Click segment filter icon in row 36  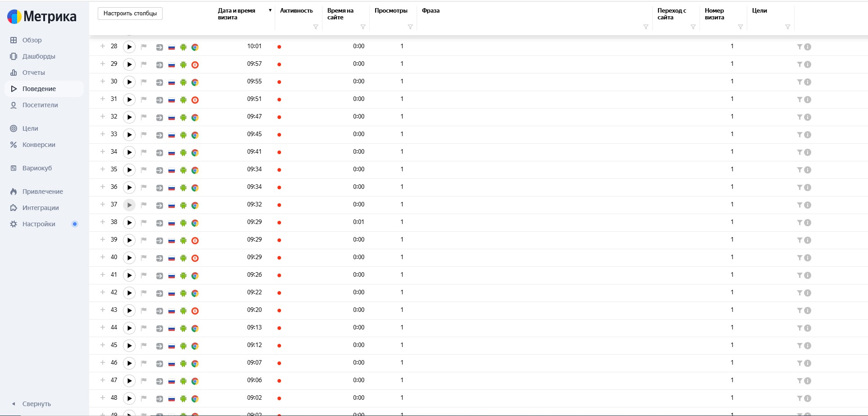pyautogui.click(x=800, y=187)
